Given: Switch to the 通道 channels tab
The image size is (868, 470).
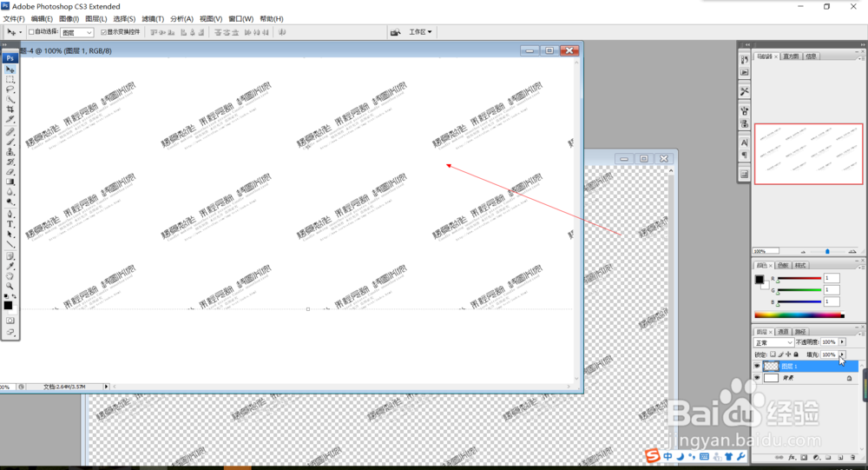Looking at the screenshot, I should (783, 332).
